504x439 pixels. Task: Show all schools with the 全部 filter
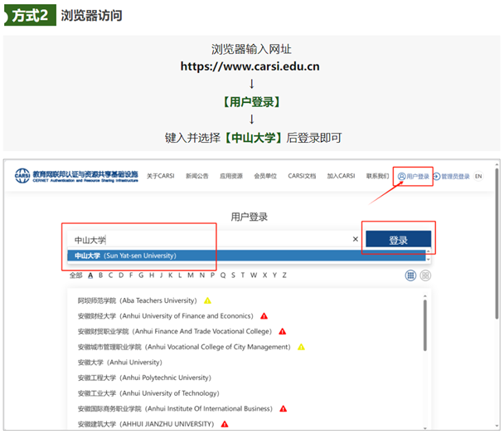point(76,276)
